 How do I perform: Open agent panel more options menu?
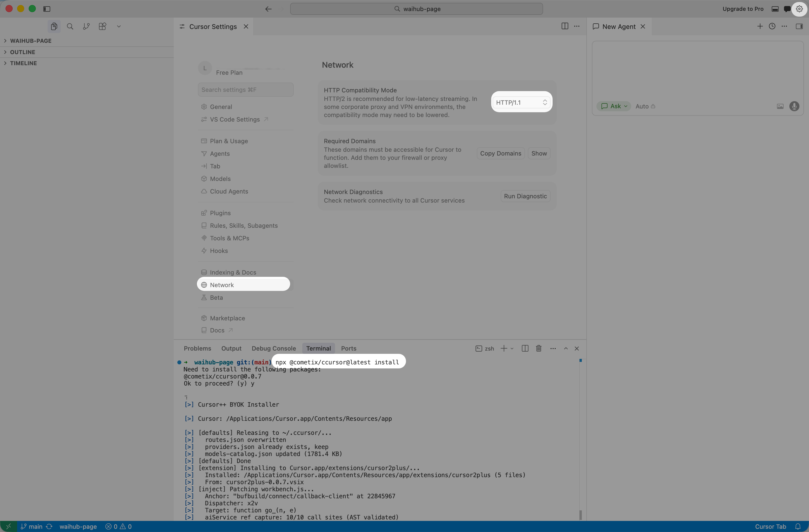coord(784,26)
